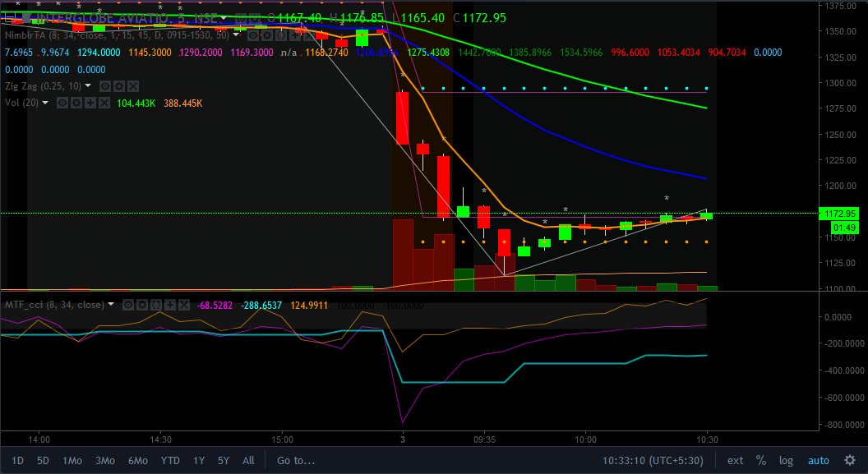Hide the NimblrTA indicator with its eye icon
Screen dimensions: 868x474
(253, 35)
